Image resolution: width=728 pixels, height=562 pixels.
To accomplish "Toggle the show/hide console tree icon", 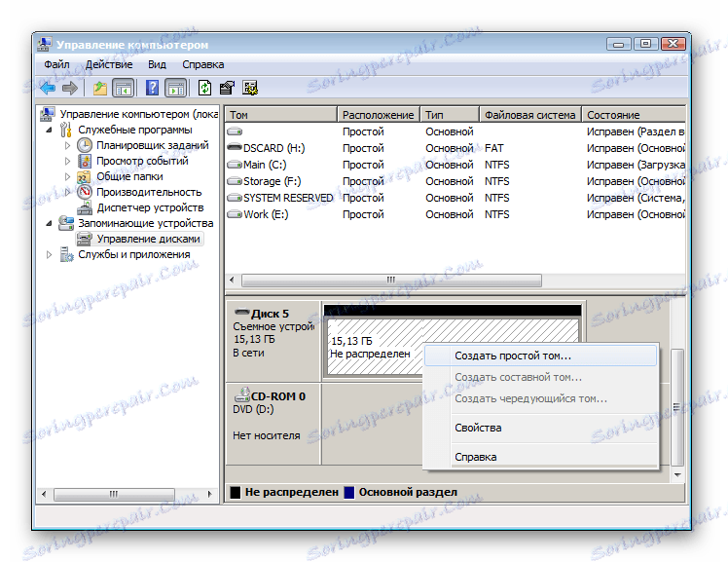I will (123, 88).
